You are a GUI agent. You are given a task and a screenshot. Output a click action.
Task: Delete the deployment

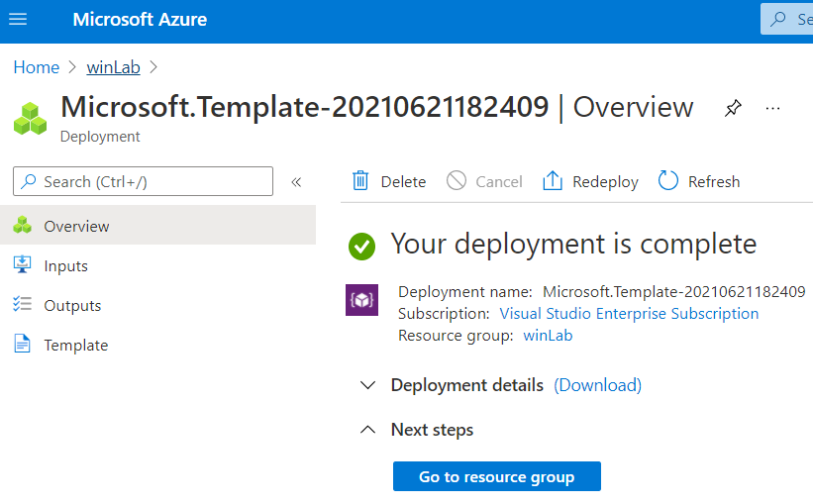point(389,181)
